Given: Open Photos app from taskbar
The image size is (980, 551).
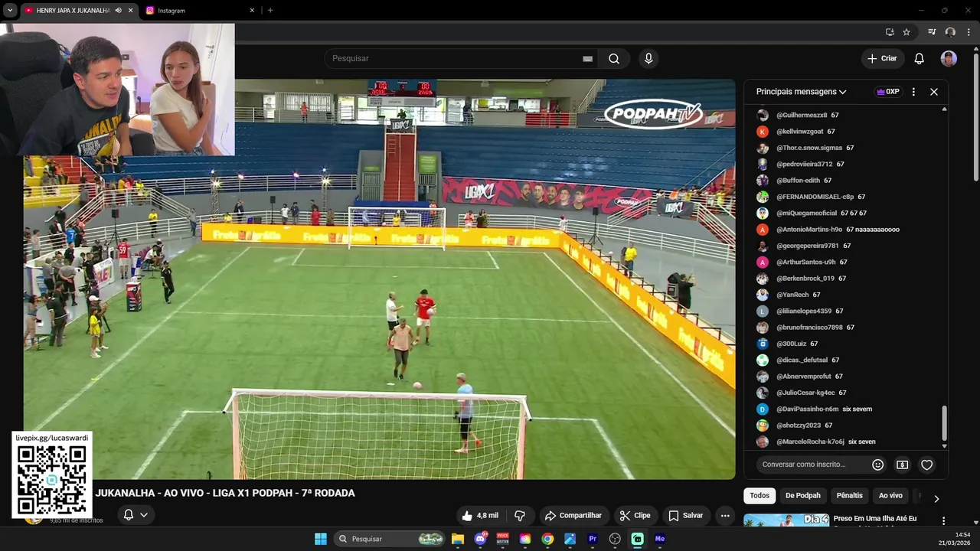Looking at the screenshot, I should pyautogui.click(x=570, y=539).
